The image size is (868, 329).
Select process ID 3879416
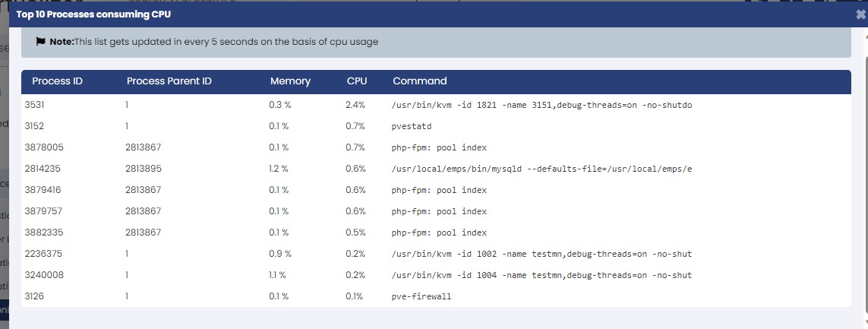point(43,190)
